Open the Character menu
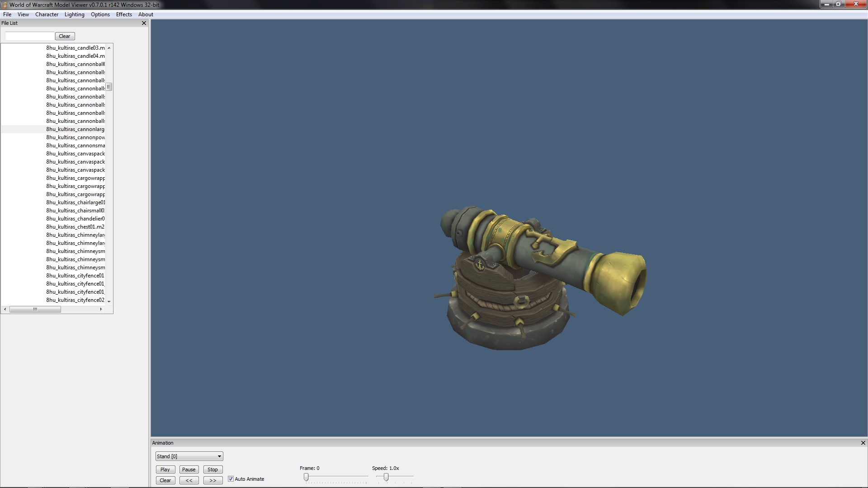868x488 pixels. click(x=47, y=14)
